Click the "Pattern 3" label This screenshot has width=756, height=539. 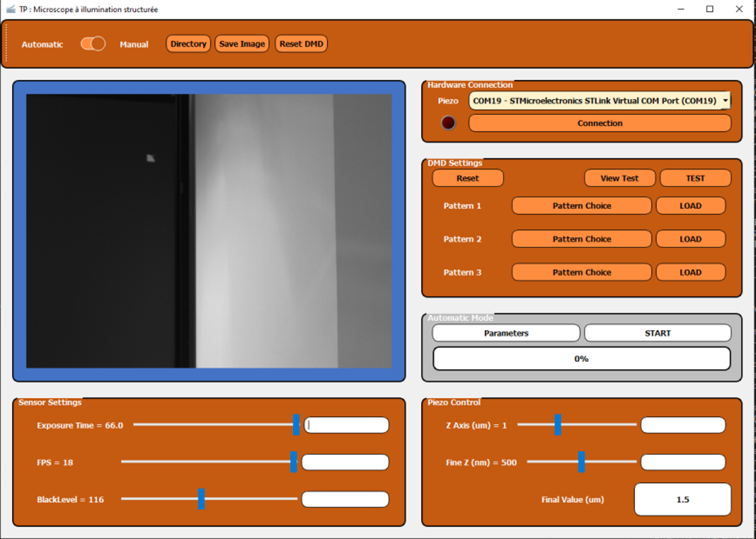coord(463,272)
